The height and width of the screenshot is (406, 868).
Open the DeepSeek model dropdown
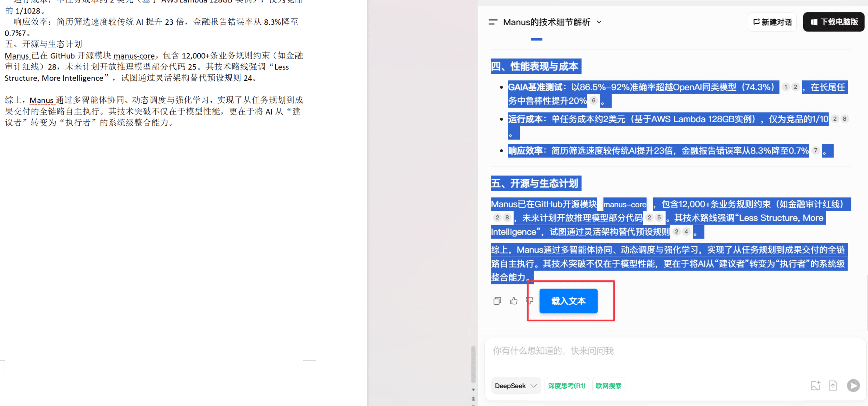516,386
